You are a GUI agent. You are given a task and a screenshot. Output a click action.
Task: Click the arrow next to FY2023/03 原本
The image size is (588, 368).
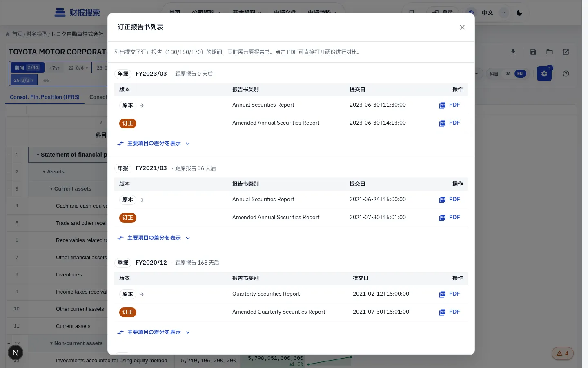click(x=142, y=105)
